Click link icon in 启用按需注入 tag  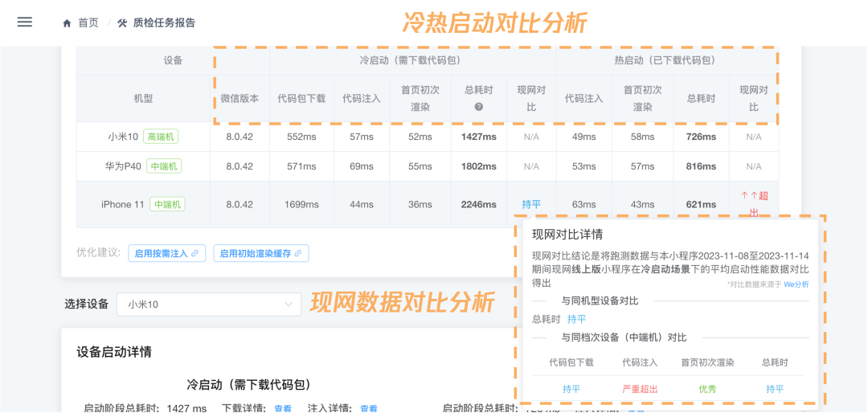pos(194,254)
